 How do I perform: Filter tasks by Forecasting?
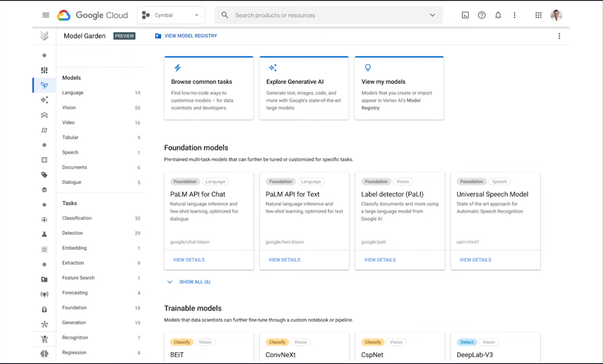pyautogui.click(x=101, y=293)
